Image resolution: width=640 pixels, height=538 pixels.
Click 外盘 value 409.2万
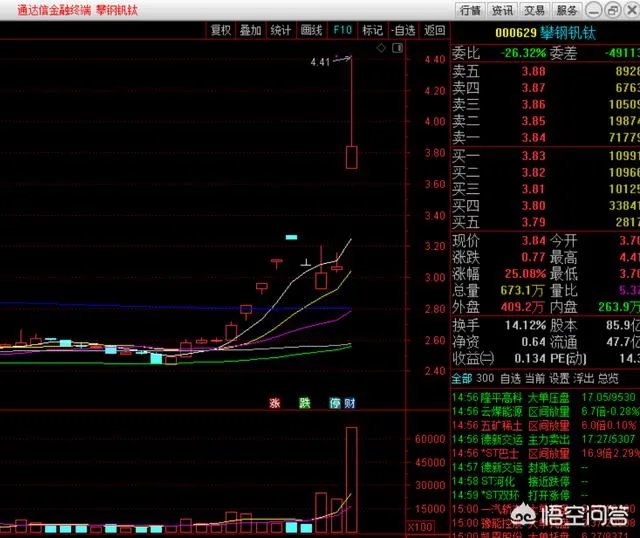522,307
